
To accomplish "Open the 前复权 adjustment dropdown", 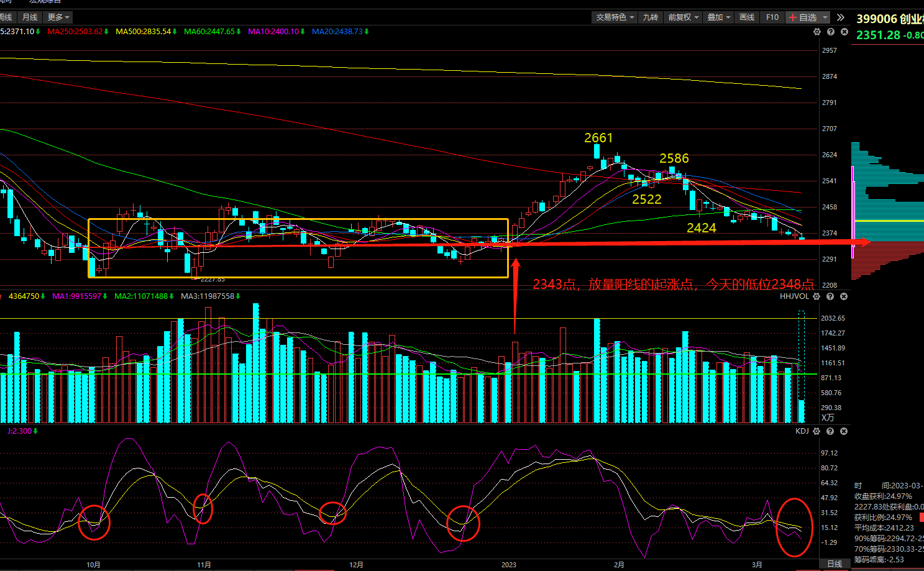I will [684, 17].
